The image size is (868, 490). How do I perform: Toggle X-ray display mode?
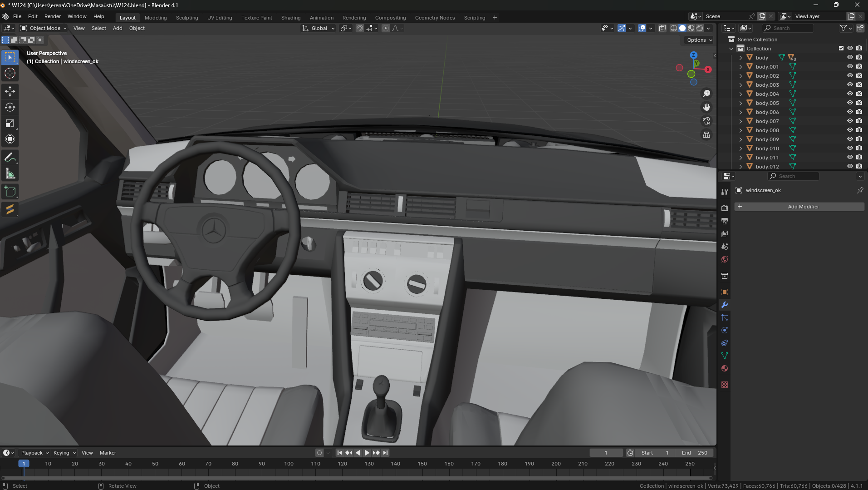pos(662,28)
